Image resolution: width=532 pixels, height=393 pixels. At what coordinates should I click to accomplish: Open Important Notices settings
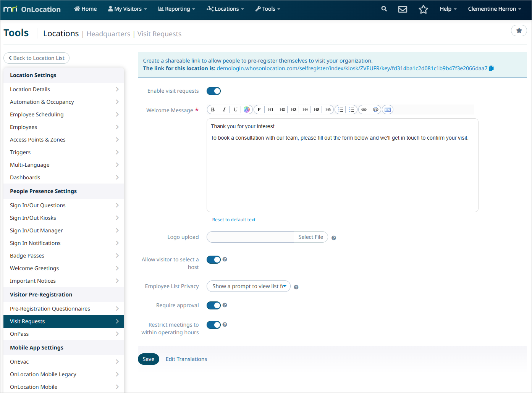[64, 281]
